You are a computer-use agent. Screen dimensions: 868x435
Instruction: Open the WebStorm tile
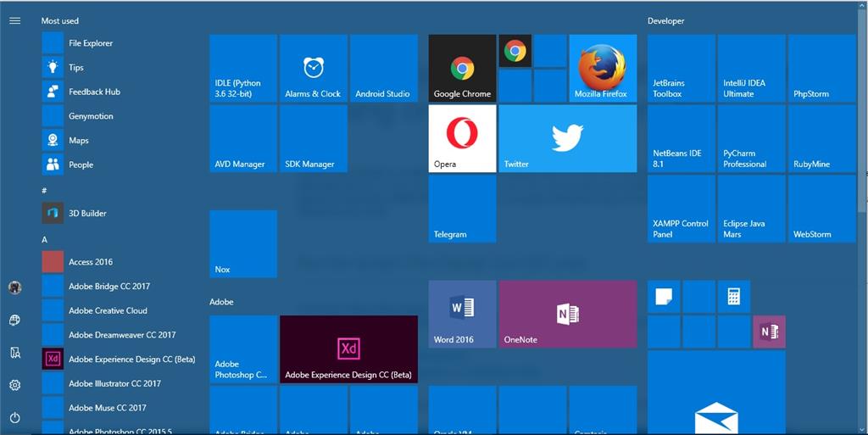coord(822,209)
